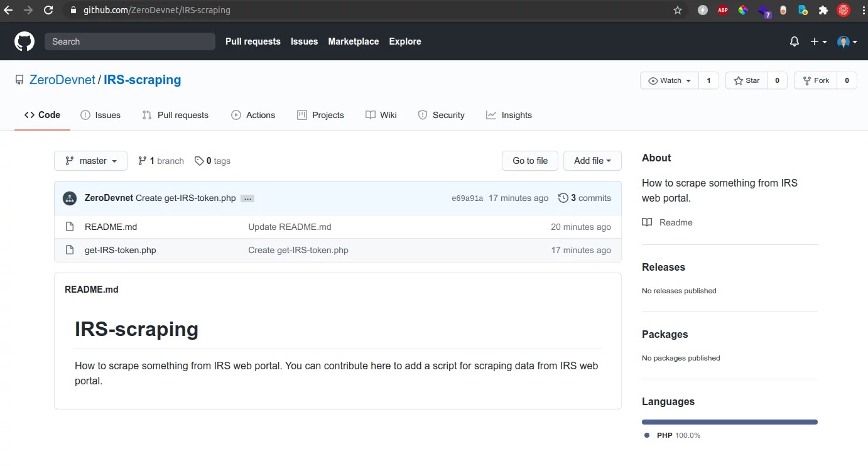Open the Update README.md commit message
The height and width of the screenshot is (466, 868).
click(x=290, y=227)
